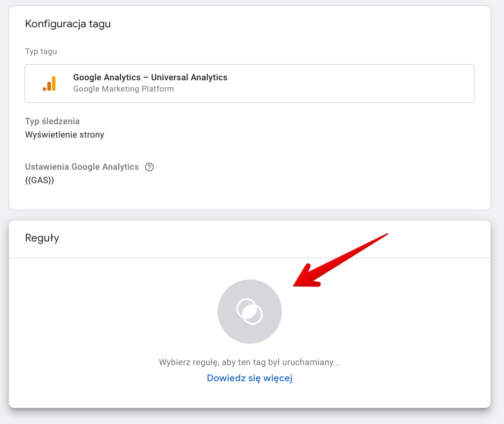Click the blank area inside tag type box
This screenshot has width=504, height=424.
(354, 84)
